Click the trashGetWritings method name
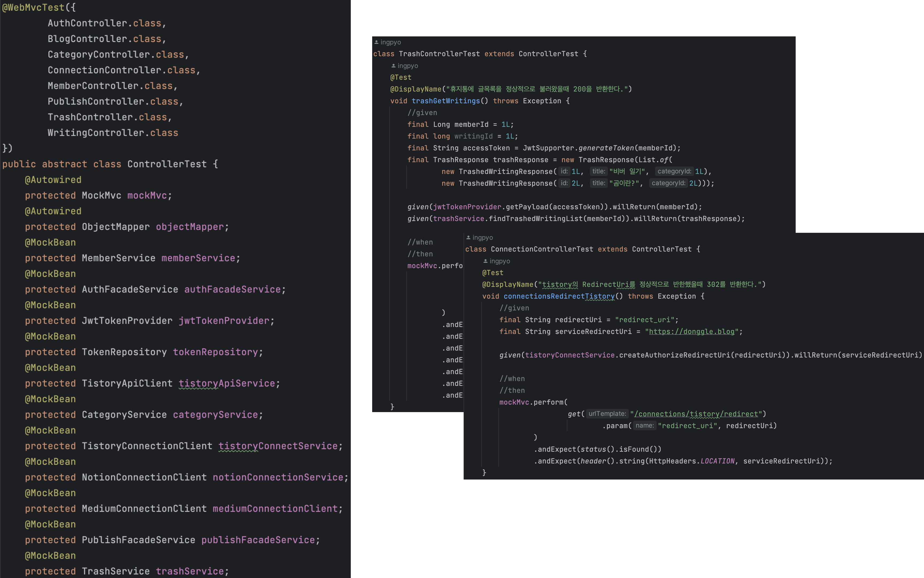Image resolution: width=924 pixels, height=578 pixels. coord(446,101)
